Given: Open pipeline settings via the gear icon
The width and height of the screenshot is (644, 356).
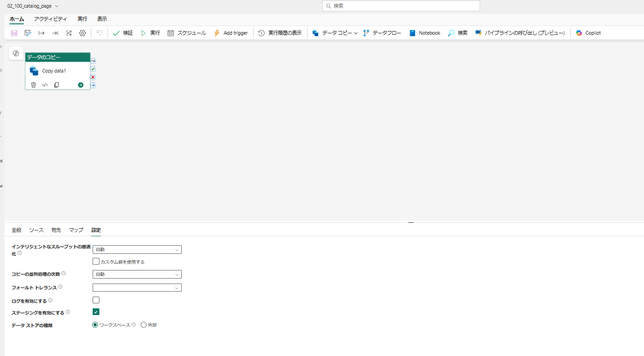Looking at the screenshot, I should point(82,33).
